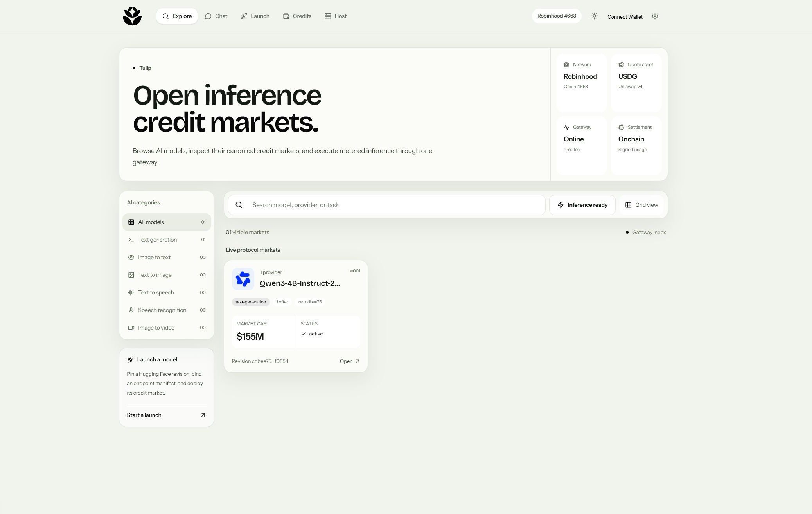This screenshot has height=514, width=812.
Task: Switch layout with Grid view button
Action: pyautogui.click(x=641, y=205)
